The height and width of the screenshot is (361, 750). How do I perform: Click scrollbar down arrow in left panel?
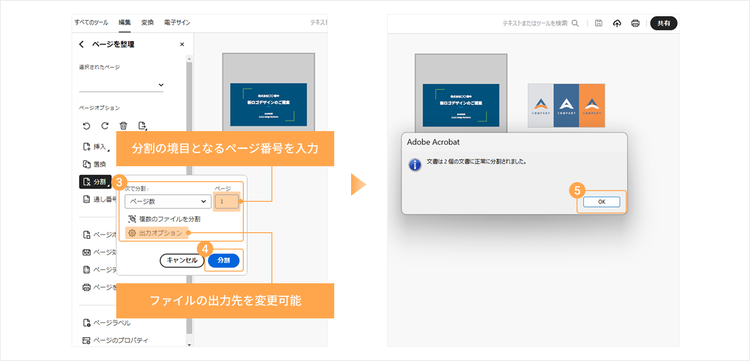tap(189, 344)
